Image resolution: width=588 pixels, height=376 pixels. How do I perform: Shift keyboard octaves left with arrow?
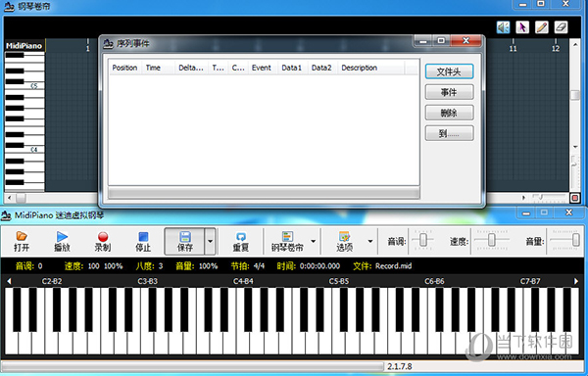[9, 281]
